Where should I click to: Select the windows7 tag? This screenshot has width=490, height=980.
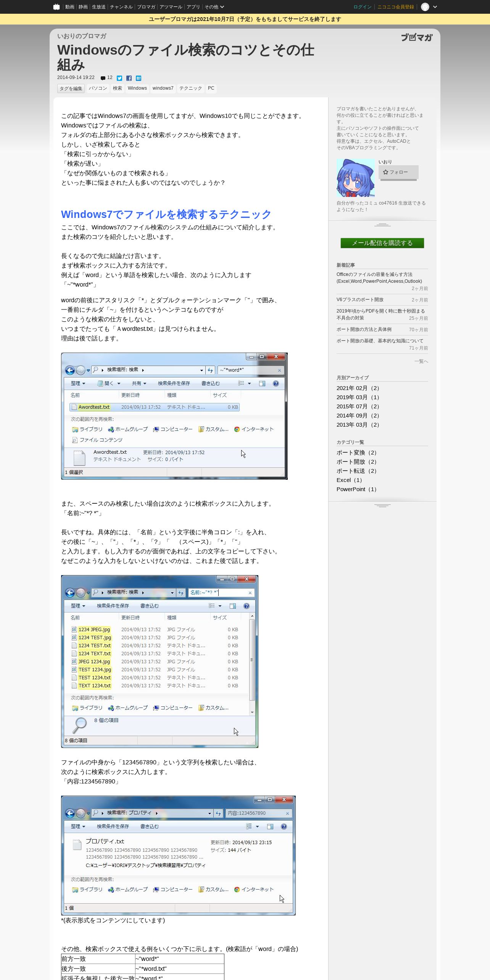163,88
